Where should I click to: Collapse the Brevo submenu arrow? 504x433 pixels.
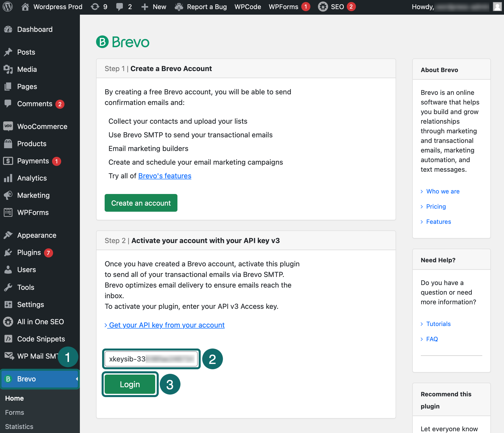pyautogui.click(x=77, y=379)
